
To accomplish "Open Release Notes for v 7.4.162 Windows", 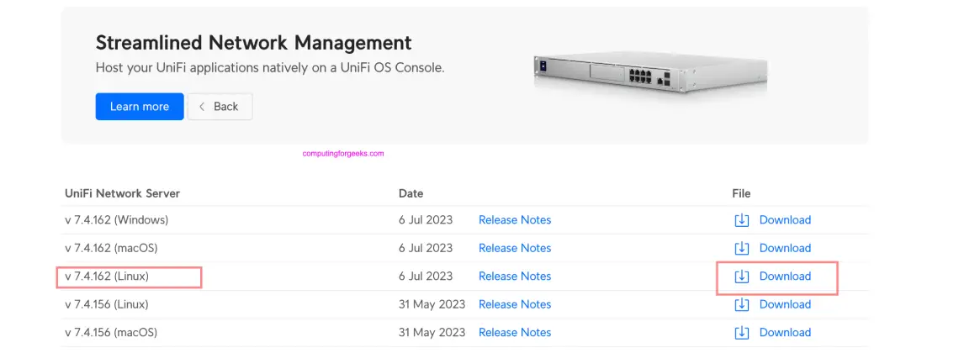I will [515, 220].
